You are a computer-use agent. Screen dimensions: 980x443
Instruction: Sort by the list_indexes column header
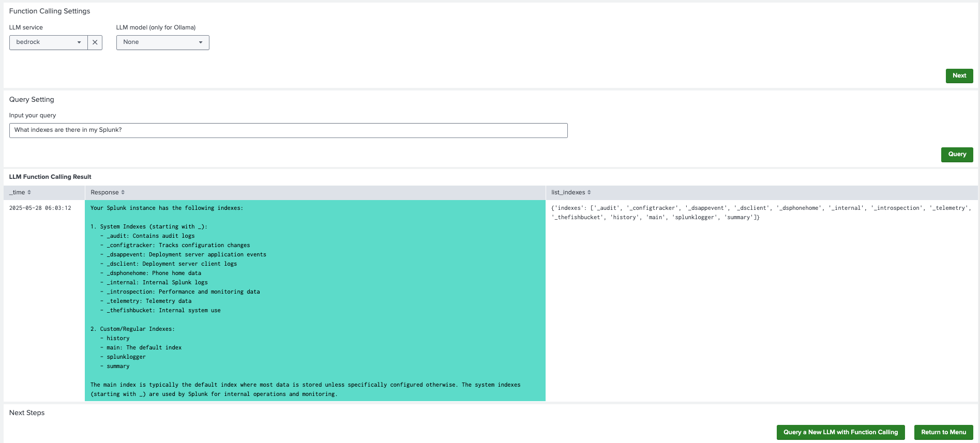pos(571,192)
